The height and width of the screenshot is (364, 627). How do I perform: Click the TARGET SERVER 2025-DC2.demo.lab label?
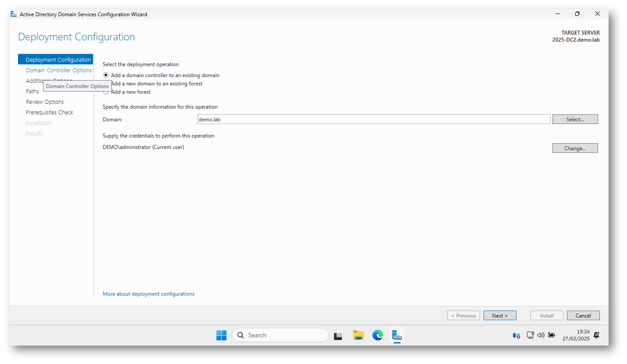pos(576,36)
